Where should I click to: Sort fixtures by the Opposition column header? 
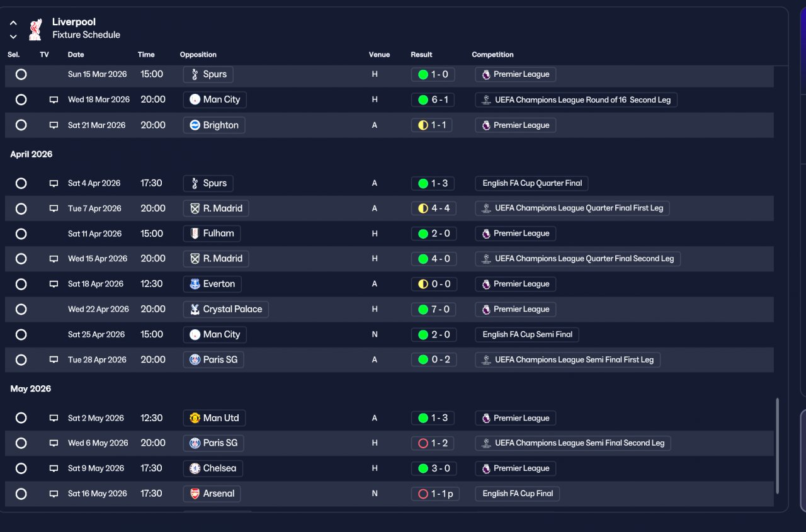pyautogui.click(x=198, y=55)
